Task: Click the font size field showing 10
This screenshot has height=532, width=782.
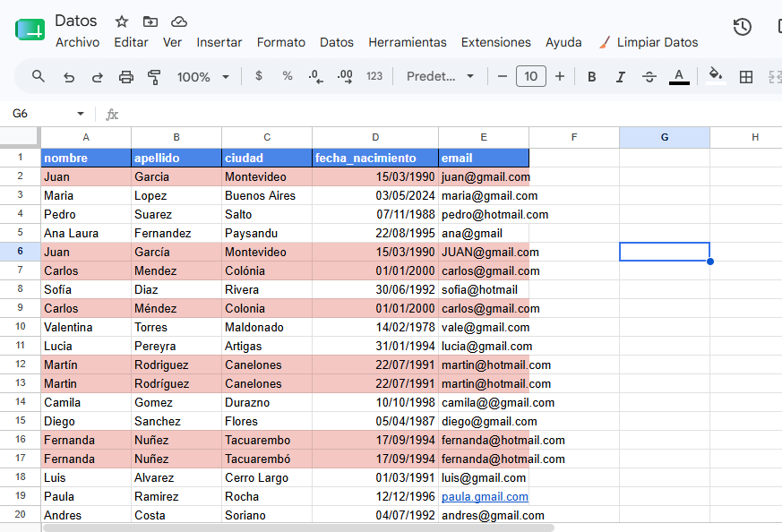Action: (530, 76)
